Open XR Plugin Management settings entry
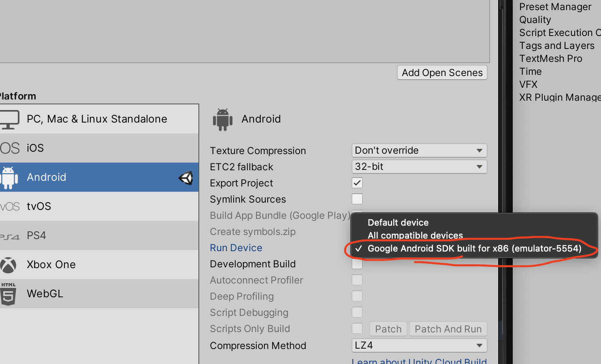 [x=560, y=97]
